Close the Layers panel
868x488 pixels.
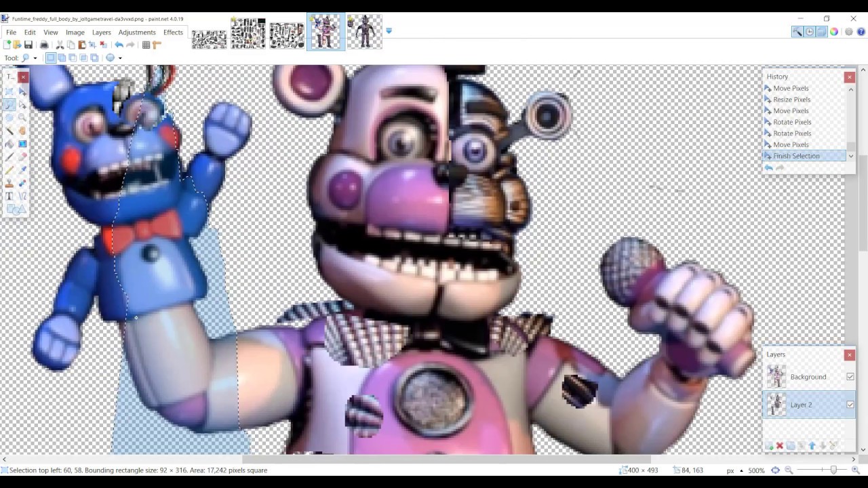click(849, 355)
